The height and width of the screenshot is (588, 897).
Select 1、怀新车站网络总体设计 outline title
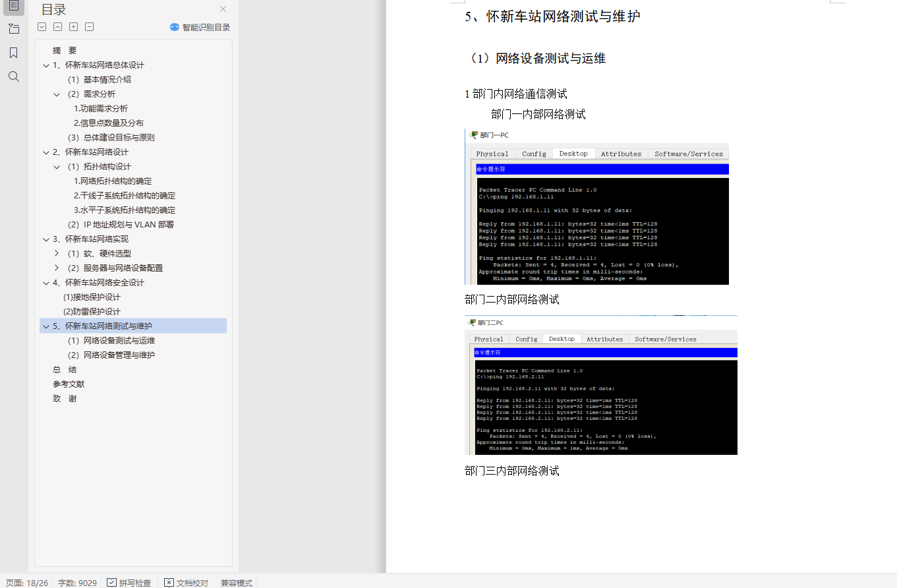(98, 65)
